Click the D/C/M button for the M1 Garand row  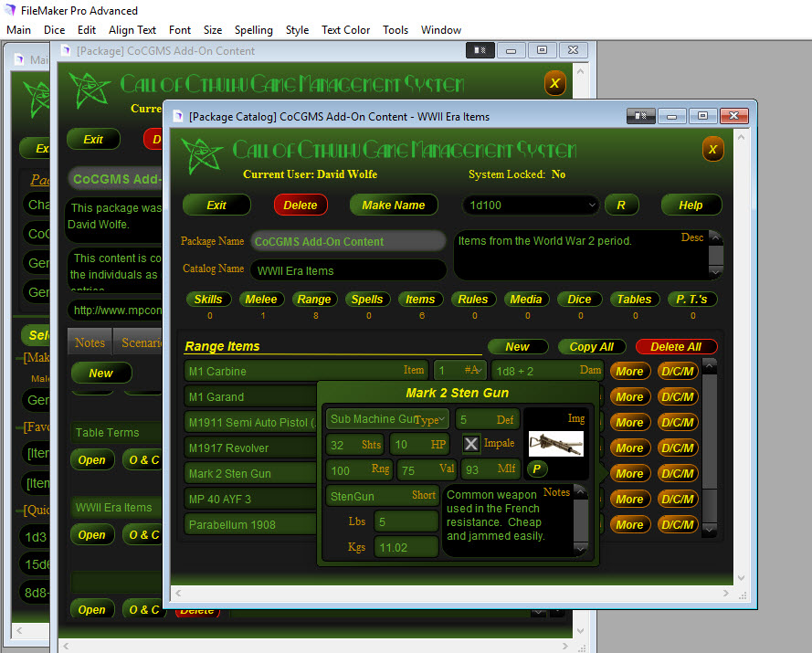678,396
